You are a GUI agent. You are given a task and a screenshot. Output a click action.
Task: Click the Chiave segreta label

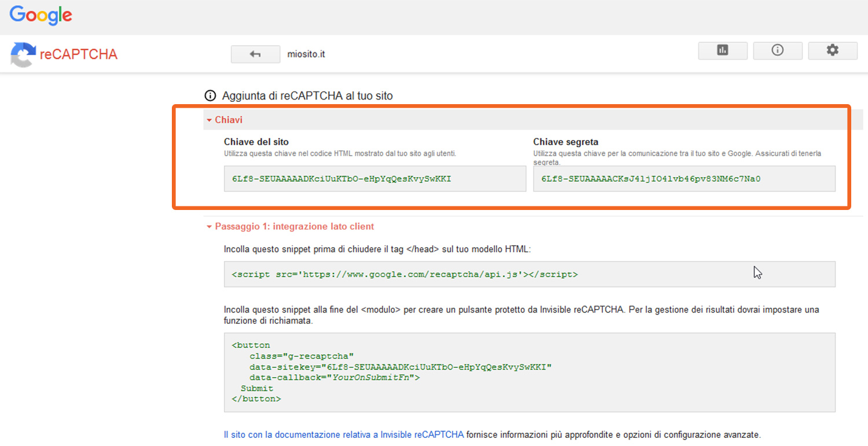pos(566,142)
